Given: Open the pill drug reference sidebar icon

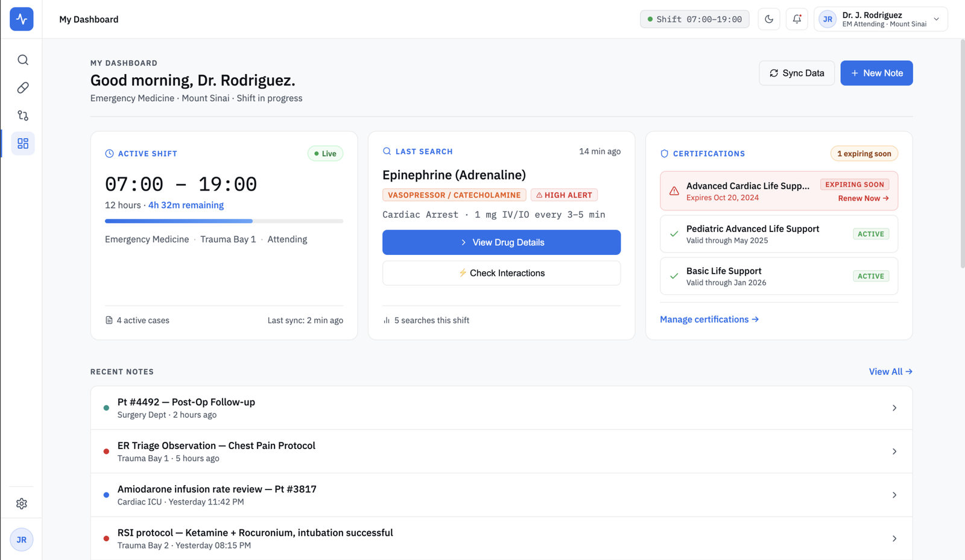Looking at the screenshot, I should coord(23,88).
